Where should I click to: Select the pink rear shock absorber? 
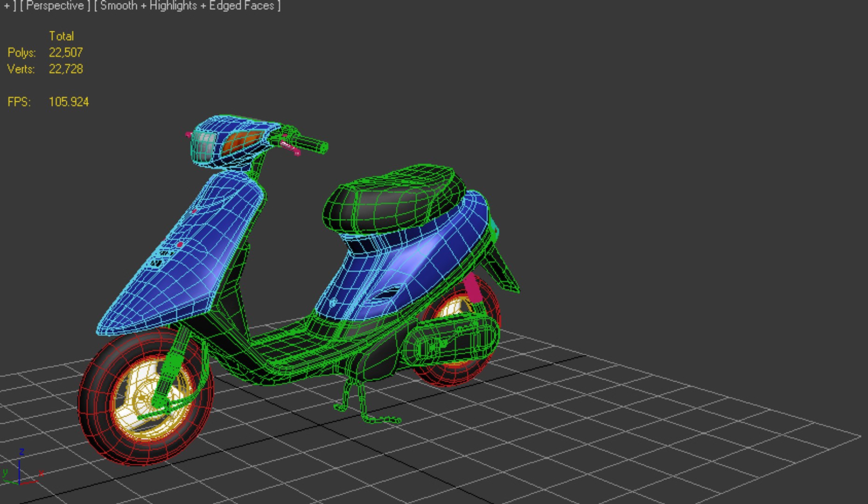[473, 287]
